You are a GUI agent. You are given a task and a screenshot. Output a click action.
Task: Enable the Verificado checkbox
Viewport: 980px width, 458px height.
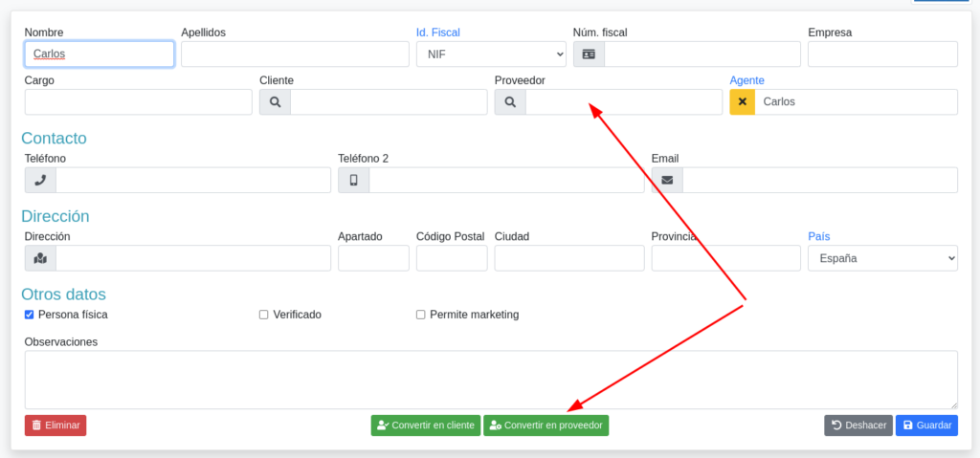point(264,315)
